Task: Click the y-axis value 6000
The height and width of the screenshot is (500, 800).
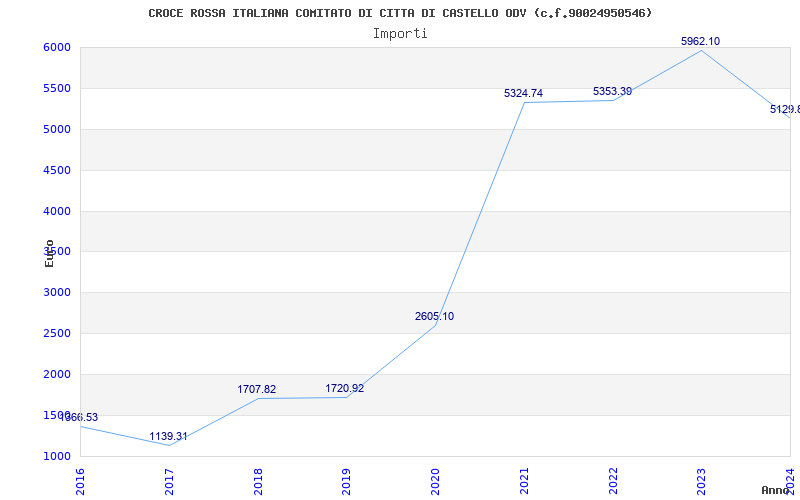Action: (x=57, y=47)
